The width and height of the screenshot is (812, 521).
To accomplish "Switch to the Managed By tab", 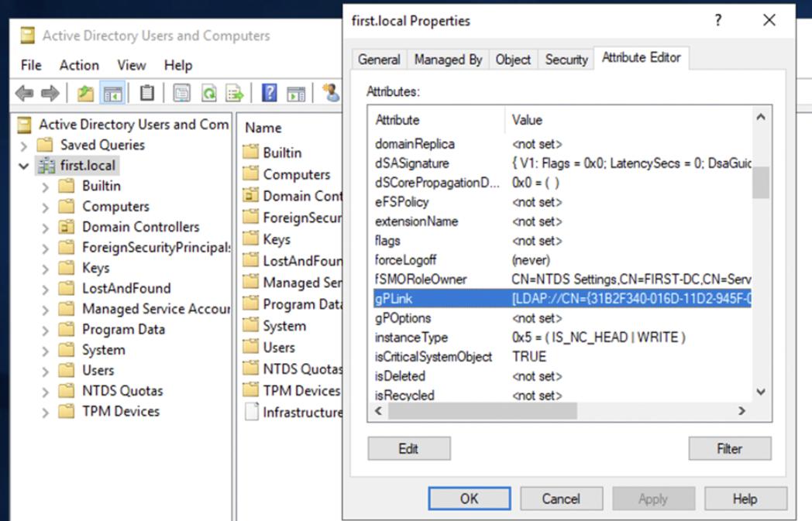I will (448, 60).
